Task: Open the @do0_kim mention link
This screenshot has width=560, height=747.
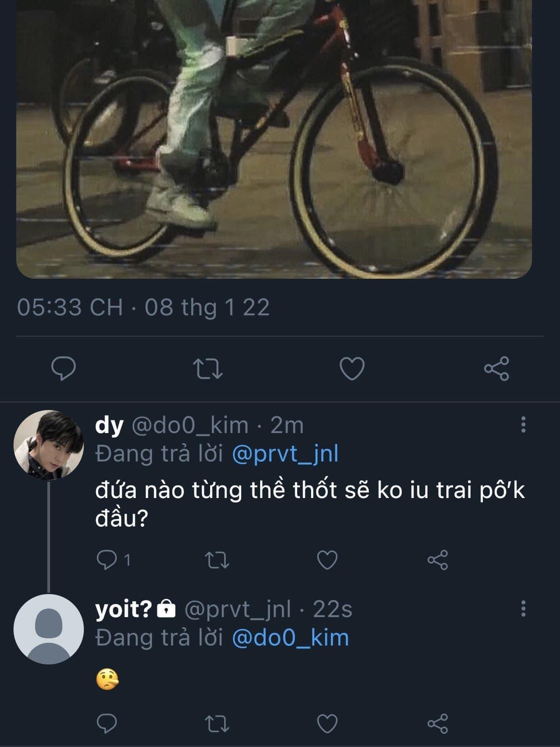Action: coord(290,638)
